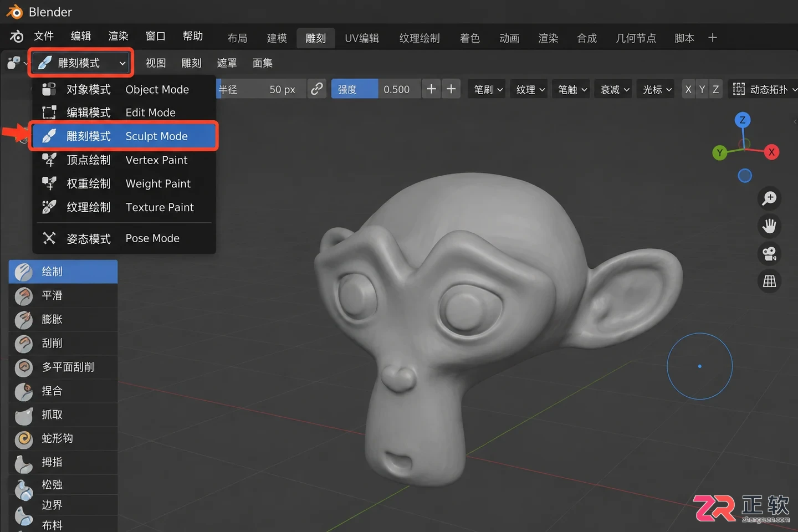Select the 拇指 (Thumb) brush
The height and width of the screenshot is (532, 798).
63,462
